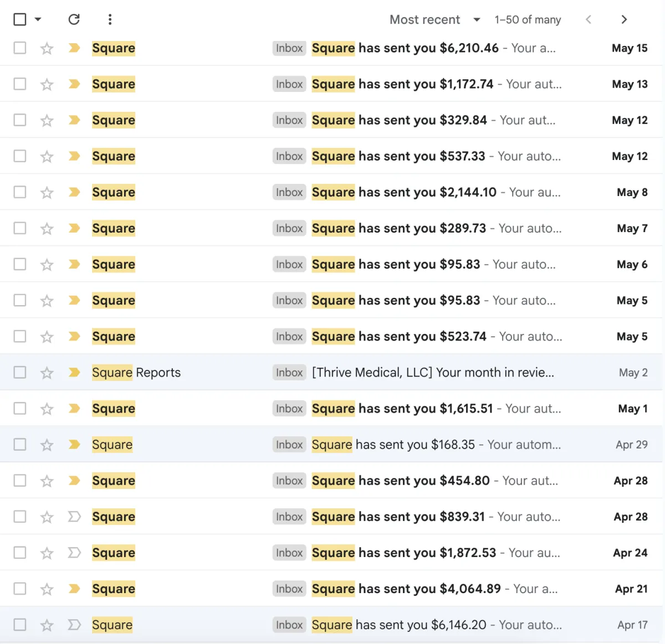Image resolution: width=665 pixels, height=644 pixels.
Task: Star the $289.73 Square email
Action: click(47, 228)
